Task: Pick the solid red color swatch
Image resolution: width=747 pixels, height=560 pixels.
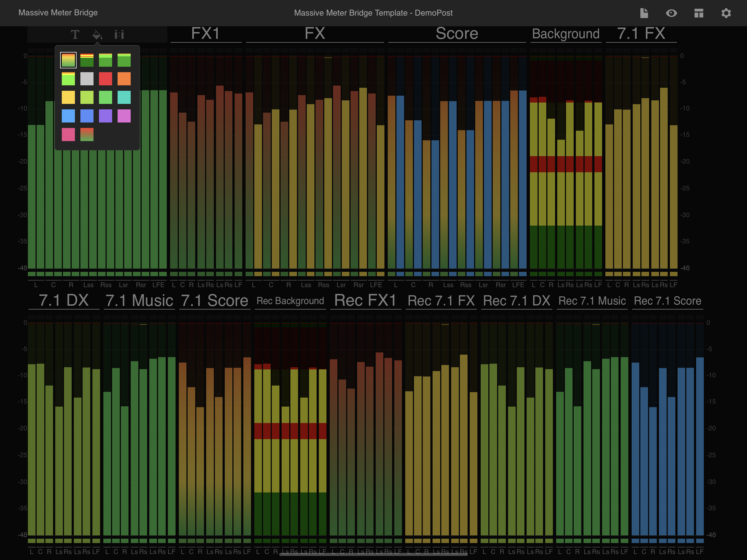Action: (105, 79)
